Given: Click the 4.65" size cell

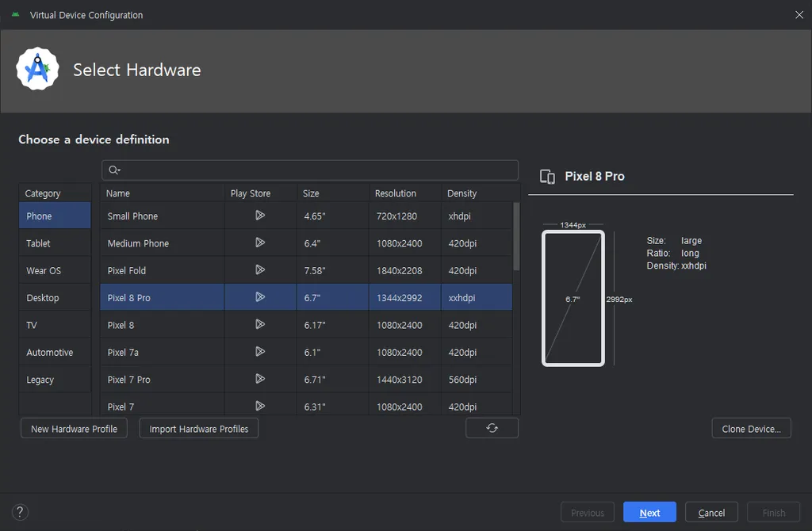Looking at the screenshot, I should pos(333,216).
